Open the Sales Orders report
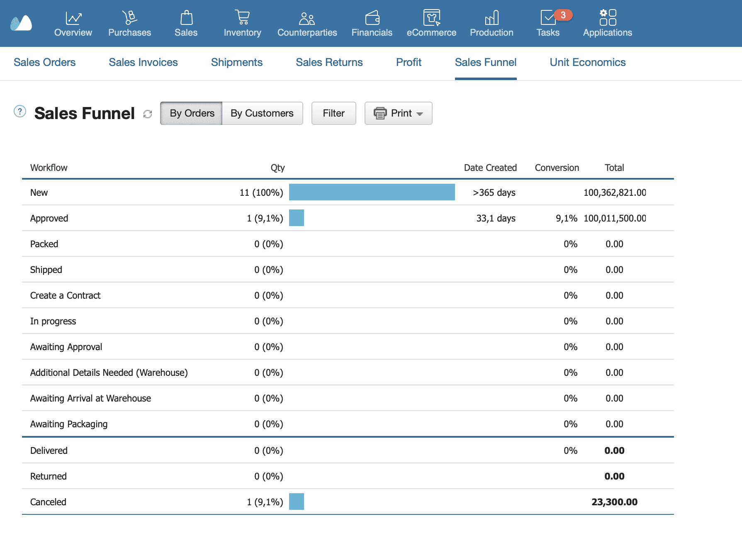 click(x=44, y=62)
